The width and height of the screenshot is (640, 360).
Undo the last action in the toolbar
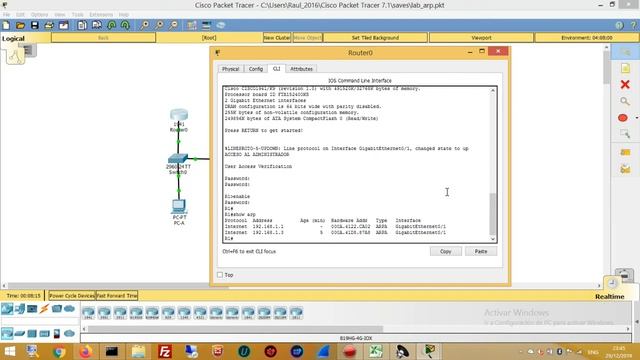click(111, 25)
